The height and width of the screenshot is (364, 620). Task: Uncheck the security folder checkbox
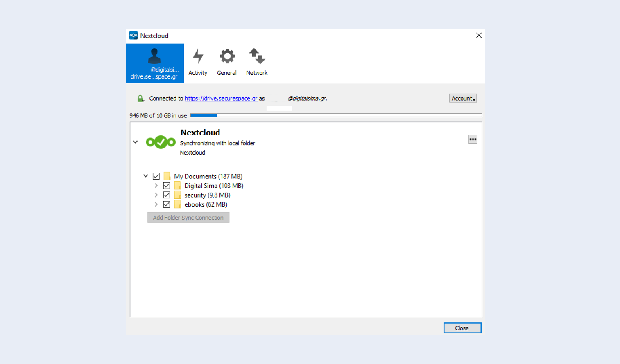point(167,195)
